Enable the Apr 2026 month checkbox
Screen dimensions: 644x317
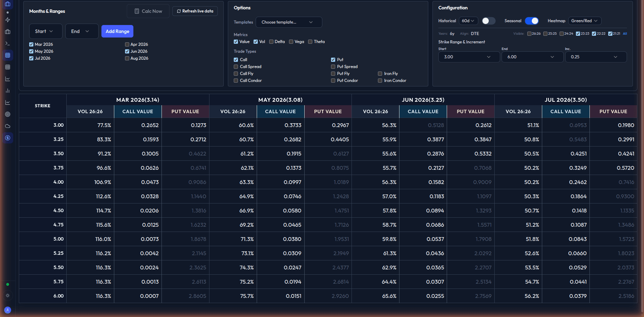click(x=127, y=44)
